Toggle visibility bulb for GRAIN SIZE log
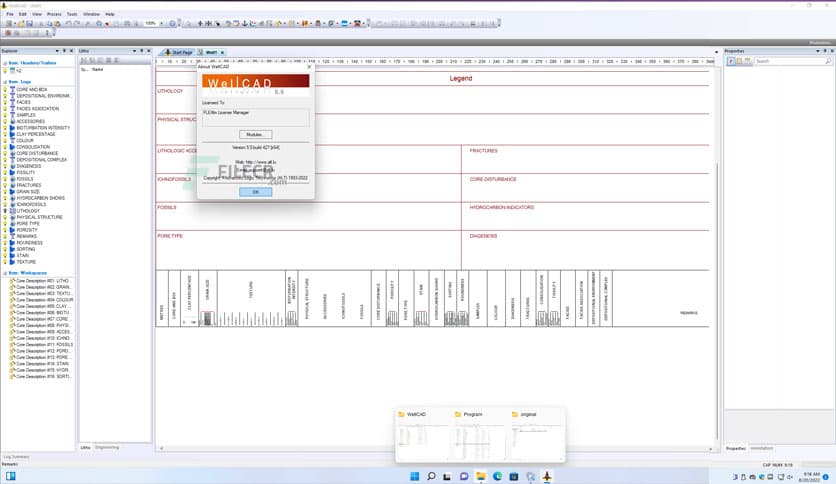This screenshot has height=484, width=836. 5,192
